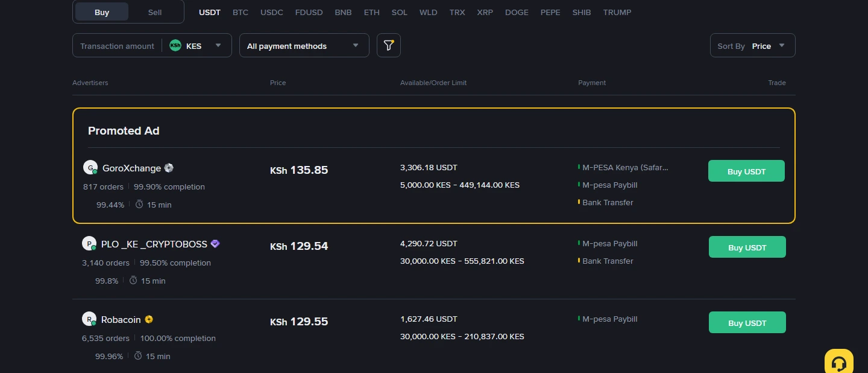Click Robacoin avatar icon
This screenshot has width=868, height=373.
tap(89, 319)
